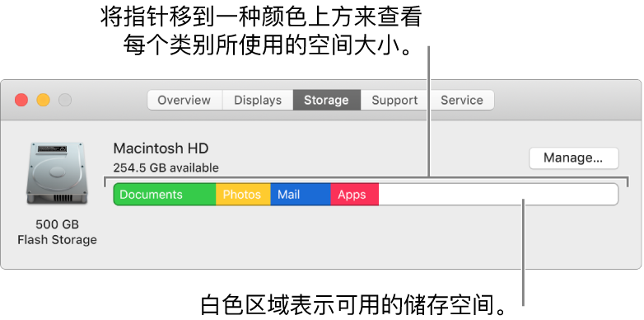This screenshot has width=644, height=320.
Task: Click the 500 GB Flash Storage label
Action: [x=57, y=232]
